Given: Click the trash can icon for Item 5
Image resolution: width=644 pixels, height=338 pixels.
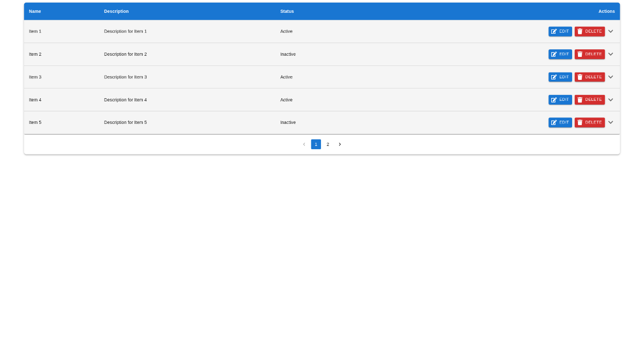Looking at the screenshot, I should pos(580,122).
